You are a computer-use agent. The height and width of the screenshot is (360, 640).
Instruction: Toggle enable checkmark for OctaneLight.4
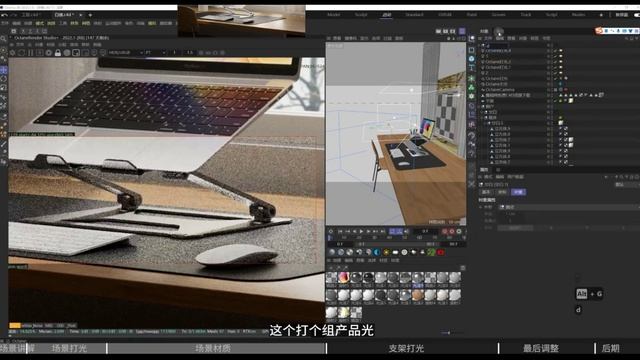tap(555, 51)
